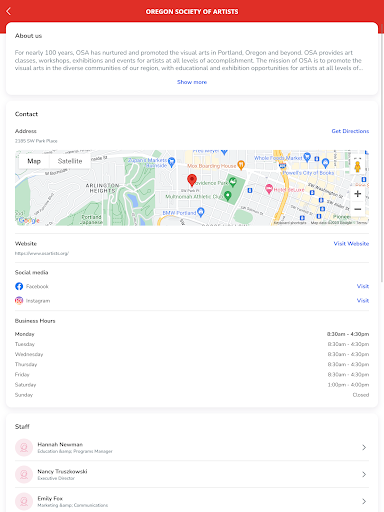Open Emily Fox staff profile chevron
The image size is (384, 512).
click(x=364, y=501)
